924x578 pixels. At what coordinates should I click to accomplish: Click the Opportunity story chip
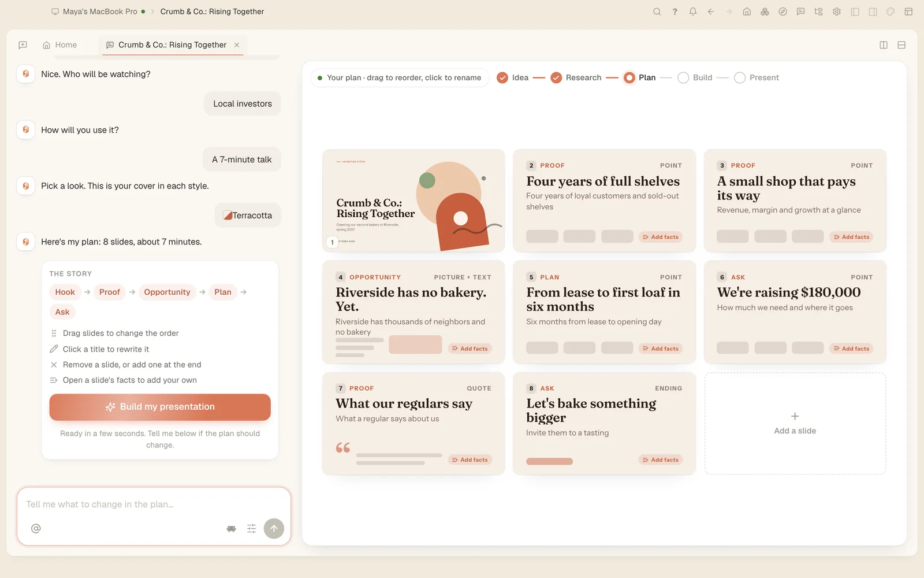167,292
